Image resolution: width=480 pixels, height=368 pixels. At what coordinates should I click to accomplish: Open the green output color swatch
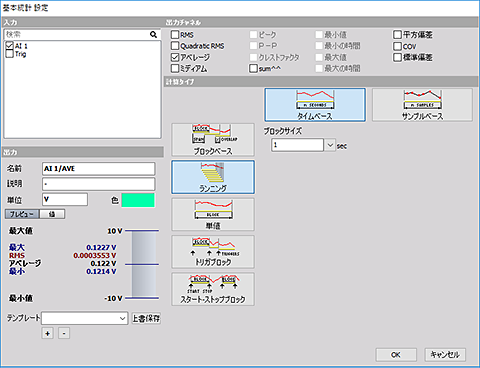pyautogui.click(x=138, y=200)
